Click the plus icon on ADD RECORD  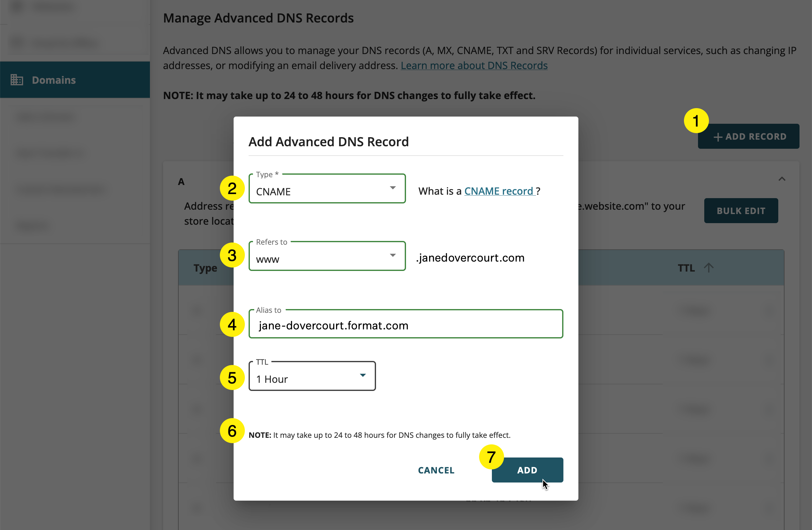pos(718,136)
